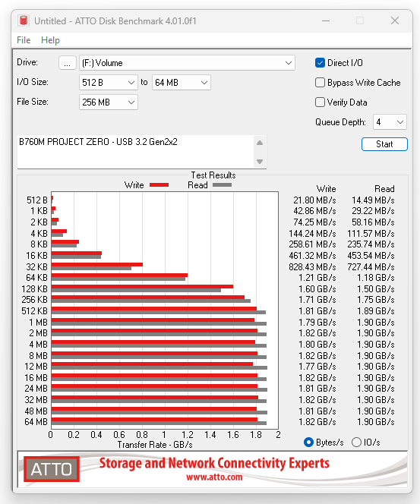Minimize the ATTO Disk Benchmark window

click(x=326, y=21)
